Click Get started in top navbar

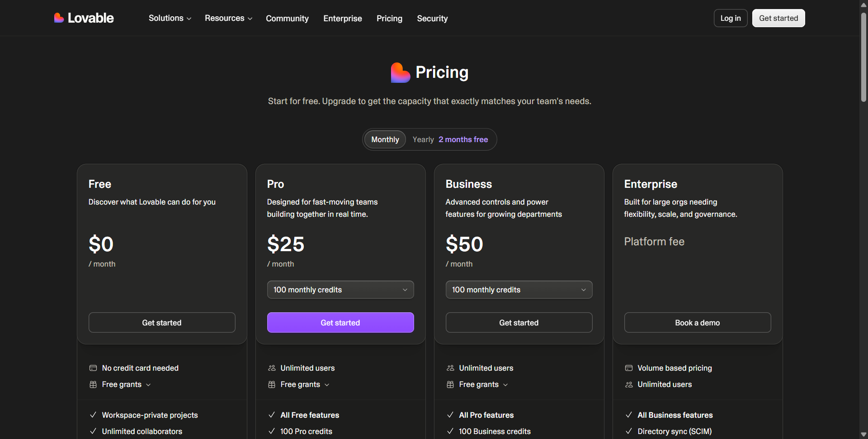point(778,18)
